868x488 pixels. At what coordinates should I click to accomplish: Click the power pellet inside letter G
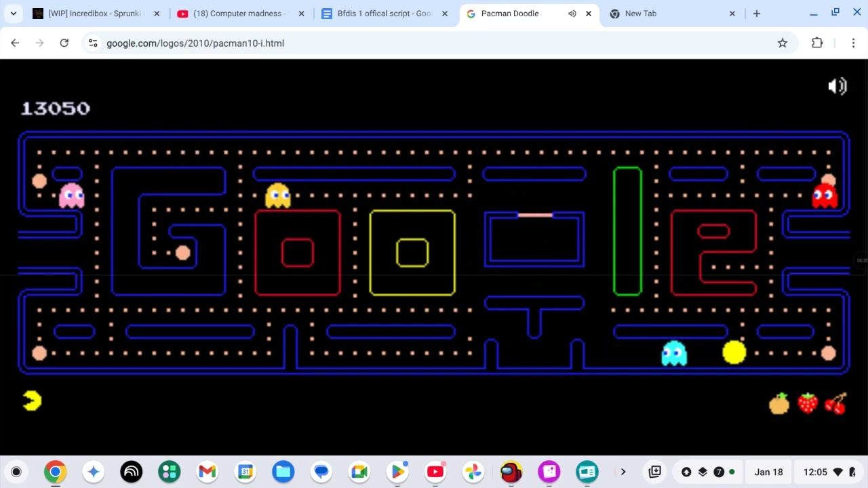(x=182, y=253)
